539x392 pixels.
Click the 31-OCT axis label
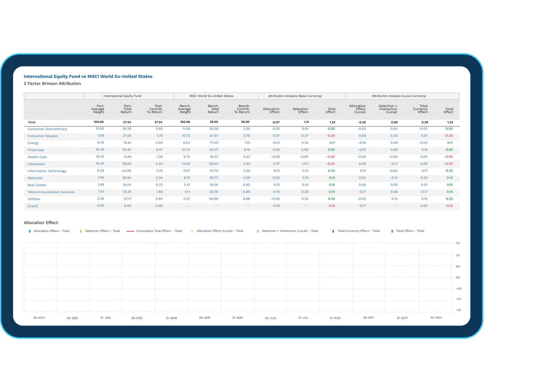[402, 318]
